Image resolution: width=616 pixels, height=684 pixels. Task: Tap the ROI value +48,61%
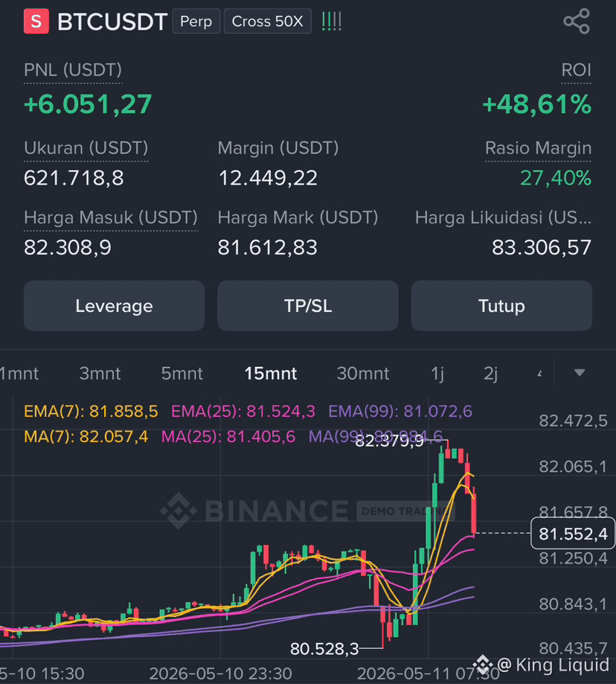pyautogui.click(x=536, y=105)
